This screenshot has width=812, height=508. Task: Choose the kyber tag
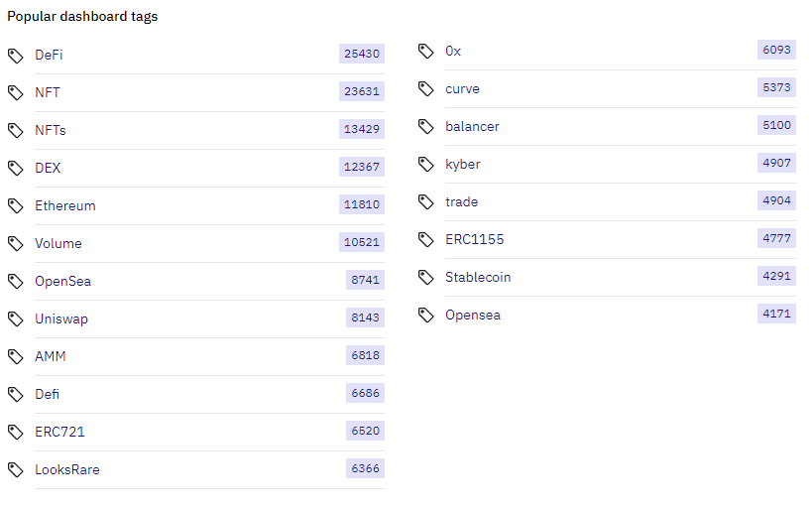coord(462,165)
